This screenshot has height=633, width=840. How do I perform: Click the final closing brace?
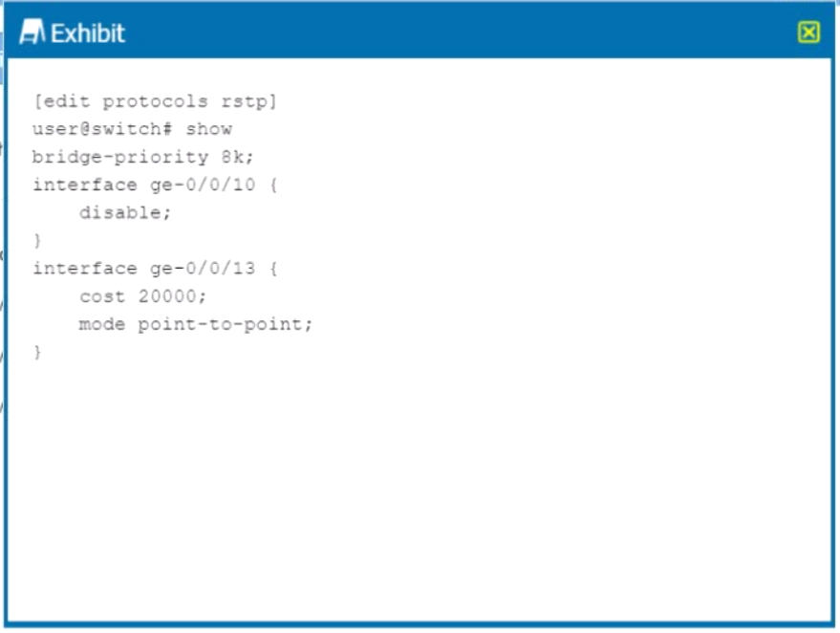[x=37, y=352]
